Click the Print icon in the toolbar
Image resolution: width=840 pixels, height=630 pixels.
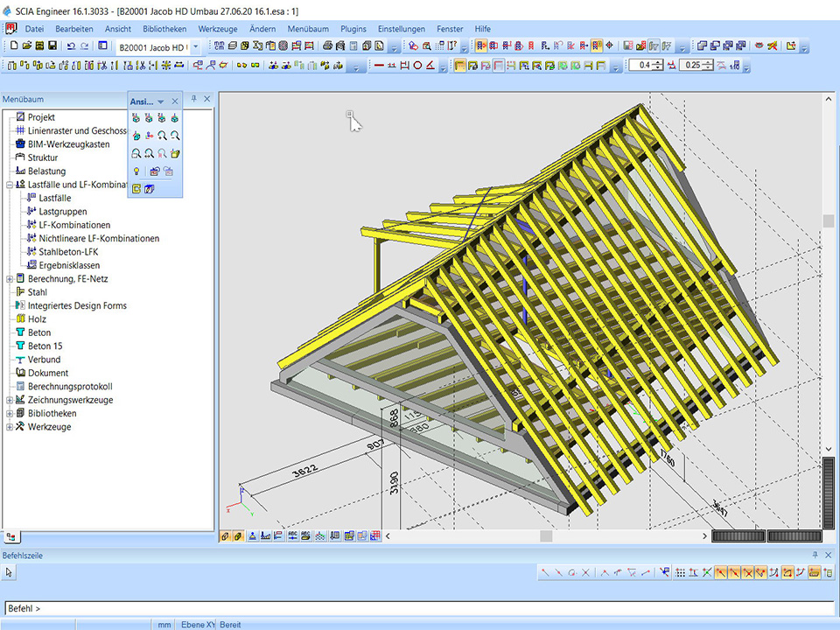pyautogui.click(x=327, y=45)
